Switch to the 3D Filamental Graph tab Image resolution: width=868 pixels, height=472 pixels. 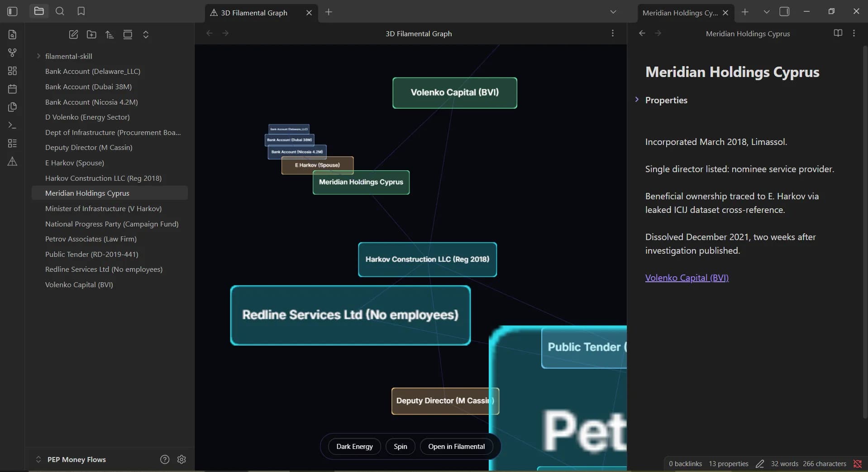[x=262, y=13]
